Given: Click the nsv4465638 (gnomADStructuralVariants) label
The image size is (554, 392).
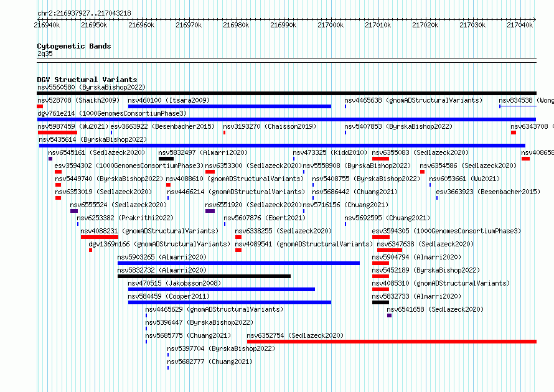Looking at the screenshot, I should pos(413,100).
